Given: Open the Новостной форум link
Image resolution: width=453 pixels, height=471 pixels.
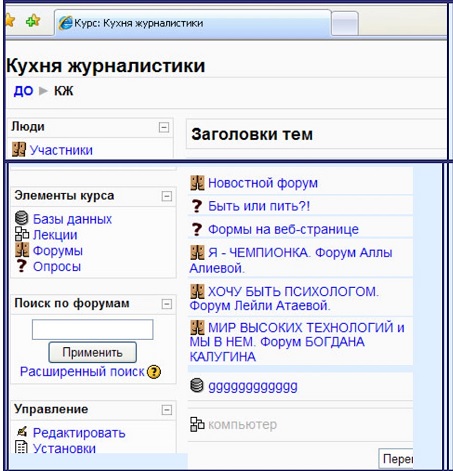Looking at the screenshot, I should (263, 183).
